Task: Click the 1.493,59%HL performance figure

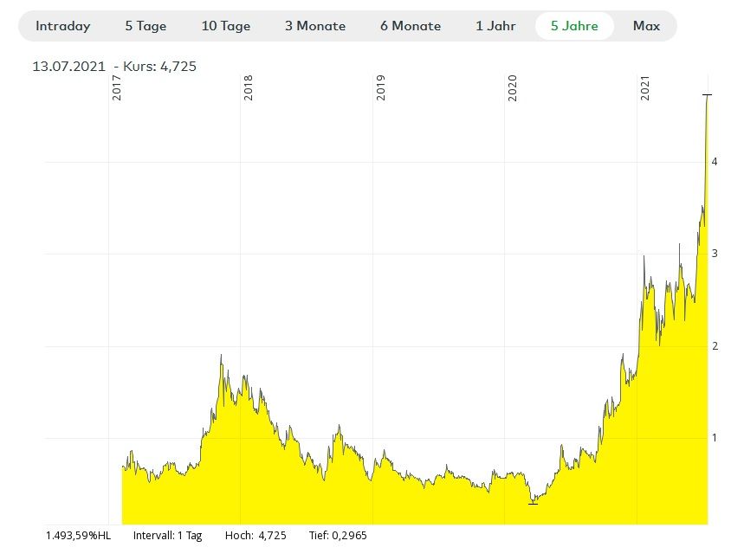Action: [78, 536]
